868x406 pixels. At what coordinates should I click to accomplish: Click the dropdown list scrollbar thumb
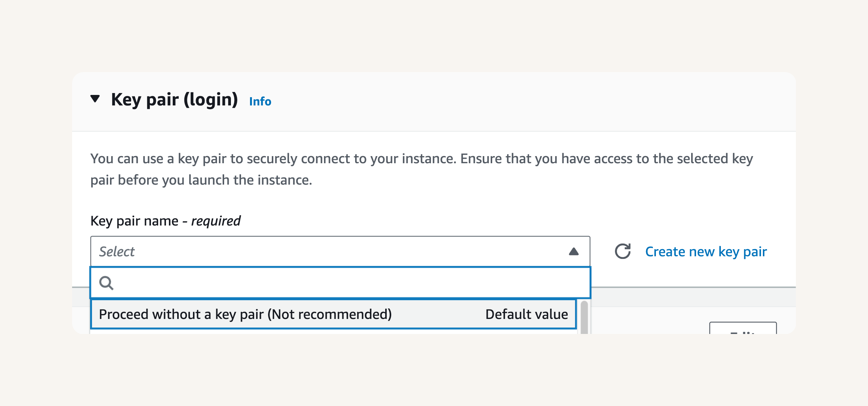coord(584,317)
